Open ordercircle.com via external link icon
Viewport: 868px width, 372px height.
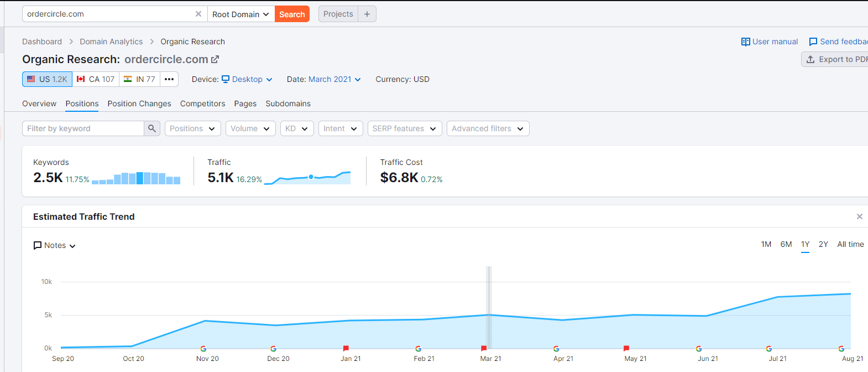click(x=215, y=59)
